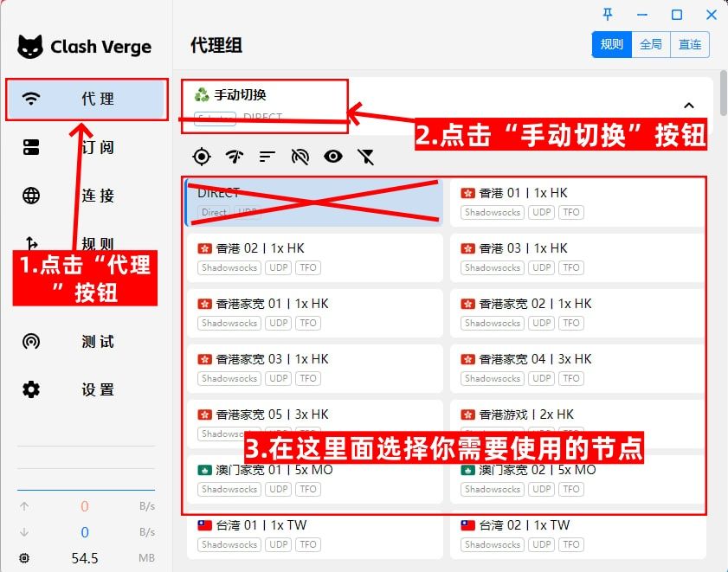The width and height of the screenshot is (728, 572).
Task: Click the broadcast test icon in sidebar
Action: [31, 342]
